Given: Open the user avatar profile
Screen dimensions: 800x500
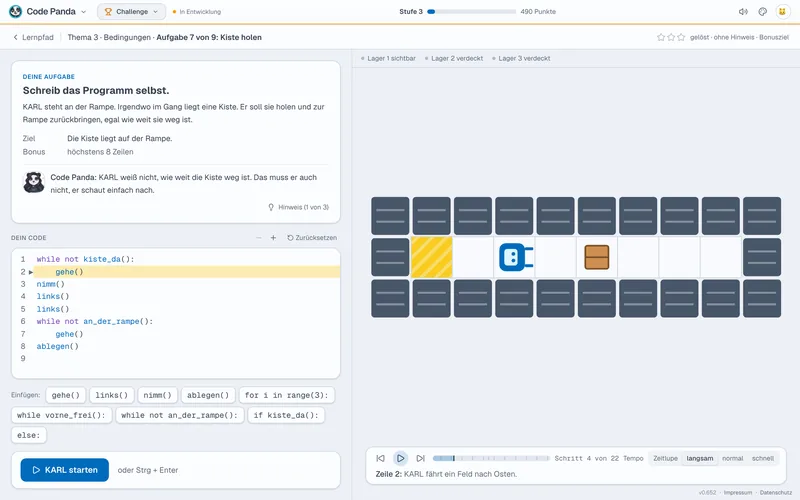Looking at the screenshot, I should pos(782,12).
